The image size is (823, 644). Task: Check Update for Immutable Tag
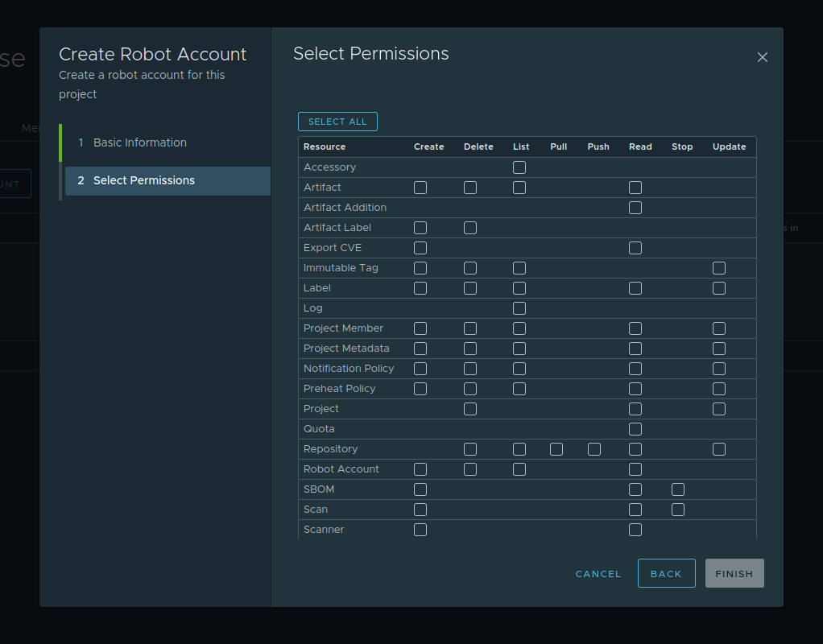pos(718,268)
